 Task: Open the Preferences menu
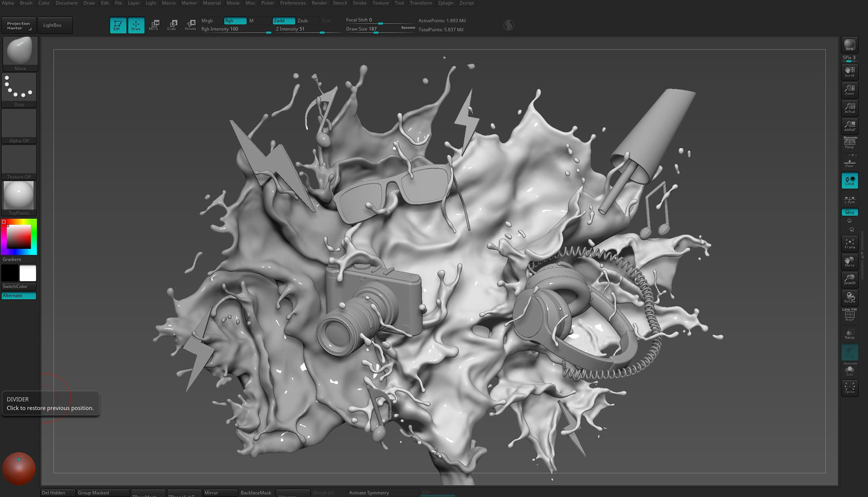[292, 3]
